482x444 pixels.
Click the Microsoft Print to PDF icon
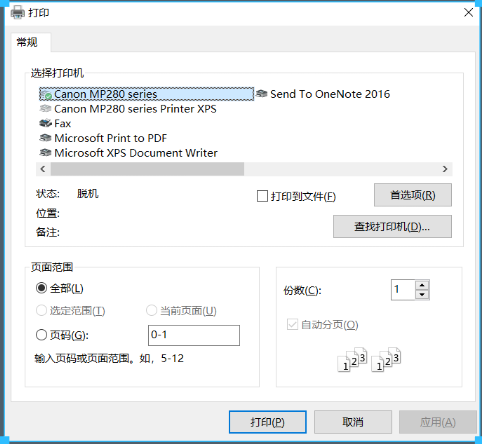click(45, 138)
